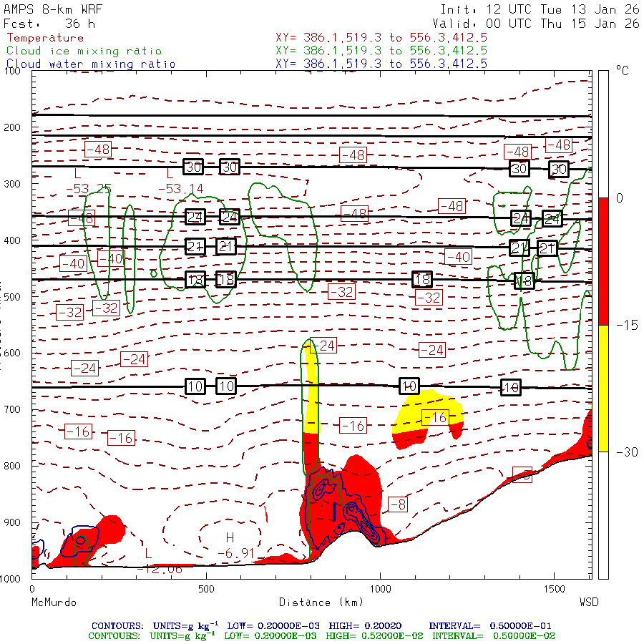The width and height of the screenshot is (644, 644).
Task: Click the yellow segment of the temperature color bar
Action: click(x=603, y=388)
